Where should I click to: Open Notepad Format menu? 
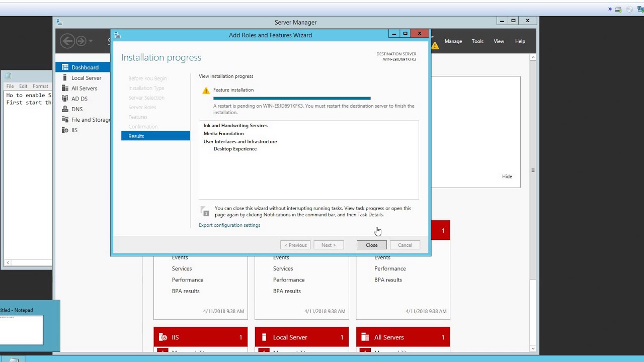point(40,86)
